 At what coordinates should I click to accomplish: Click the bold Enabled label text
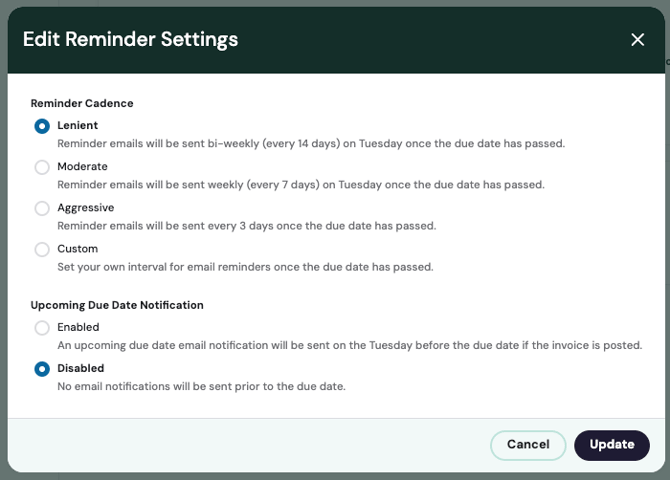78,327
